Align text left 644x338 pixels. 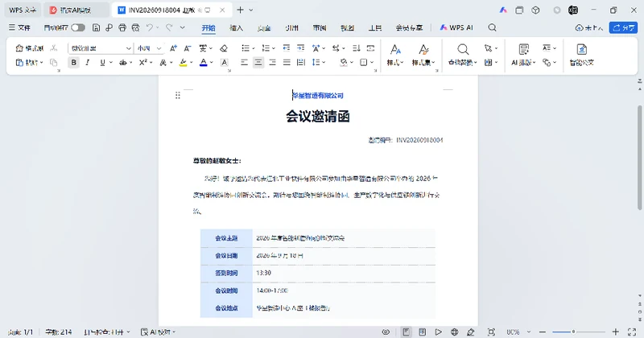[244, 63]
